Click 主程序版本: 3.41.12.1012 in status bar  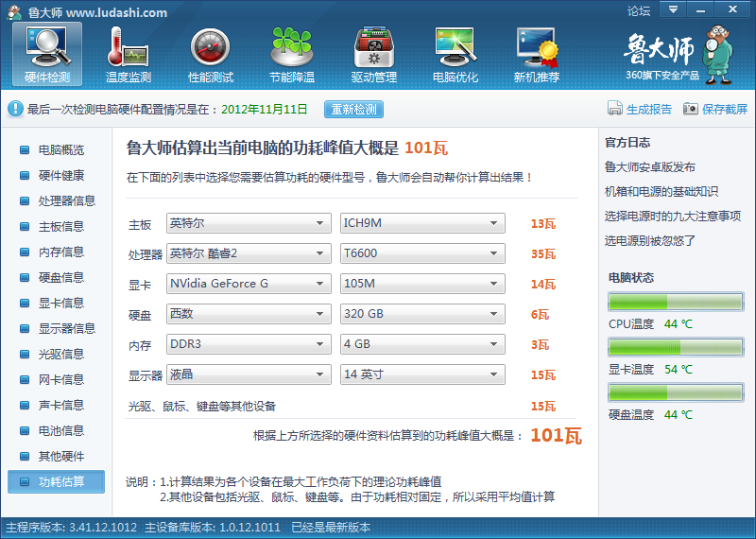(72, 528)
